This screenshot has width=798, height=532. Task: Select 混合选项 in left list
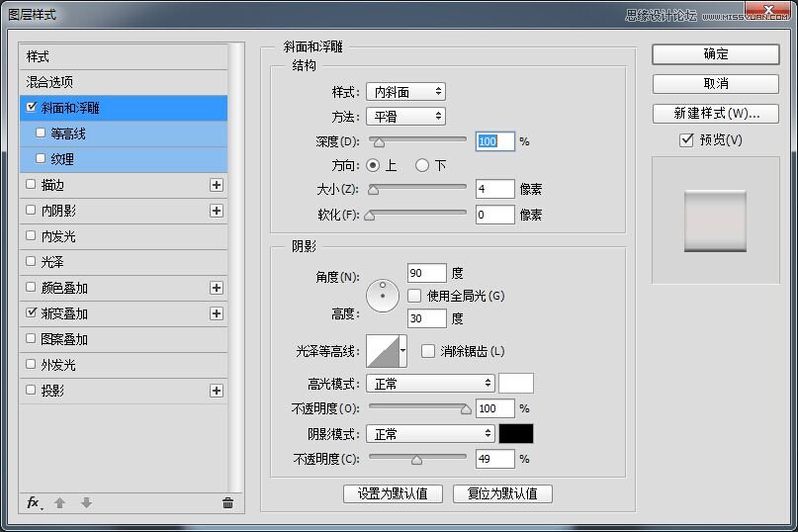tap(124, 82)
